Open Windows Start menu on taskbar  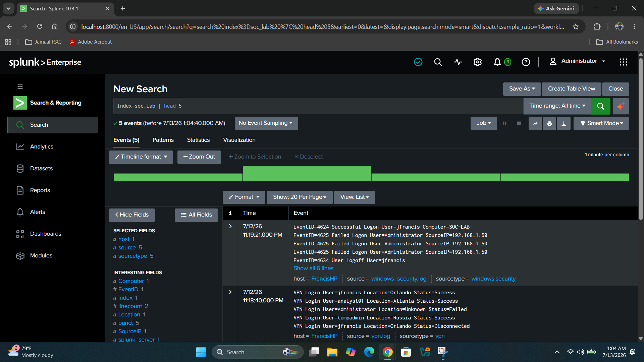coord(201,352)
